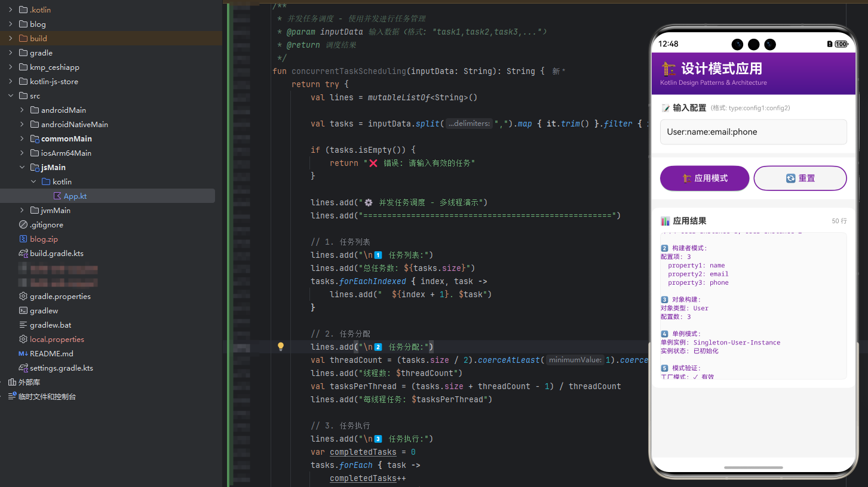The image size is (868, 487).
Task: Click the kotlin source folder icon
Action: [46, 181]
